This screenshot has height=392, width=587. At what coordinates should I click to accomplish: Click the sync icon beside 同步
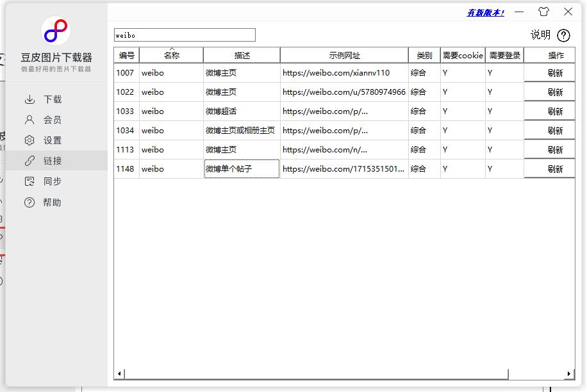point(29,181)
